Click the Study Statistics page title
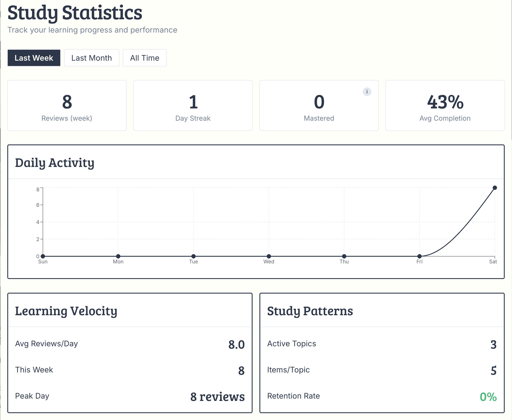The height and width of the screenshot is (420, 512). (x=75, y=13)
